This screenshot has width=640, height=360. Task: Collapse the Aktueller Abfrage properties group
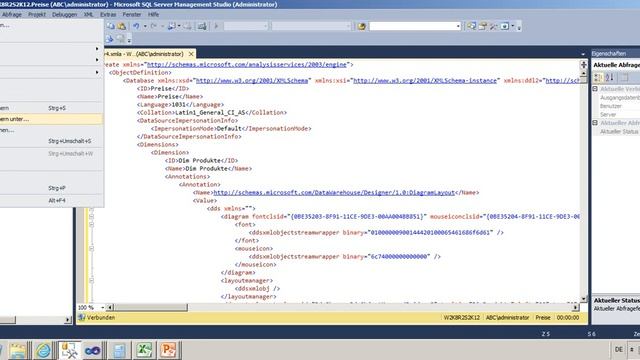point(595,123)
